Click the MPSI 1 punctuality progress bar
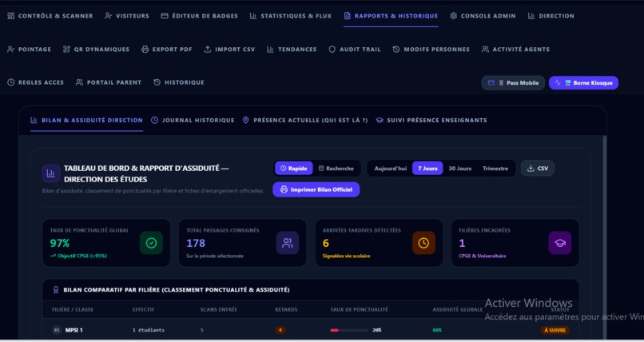644x342 pixels. pyautogui.click(x=349, y=330)
